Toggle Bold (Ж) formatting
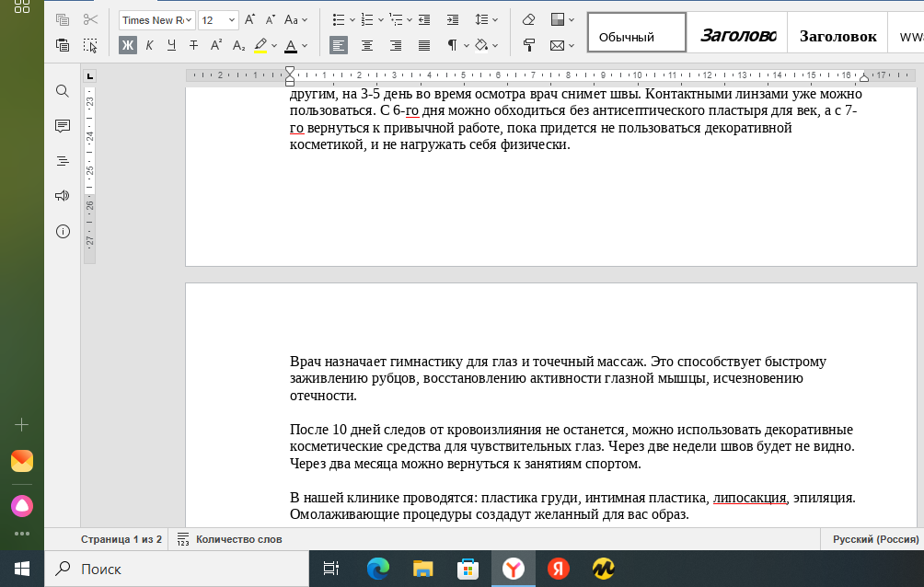This screenshot has width=924, height=587. coord(127,45)
